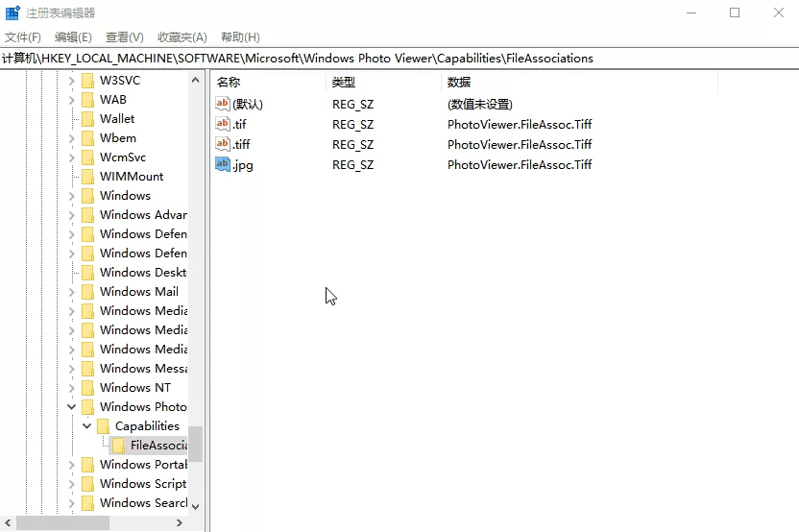Select the FileAssociations folder icon
Screen dimensions: 799x532
point(119,446)
